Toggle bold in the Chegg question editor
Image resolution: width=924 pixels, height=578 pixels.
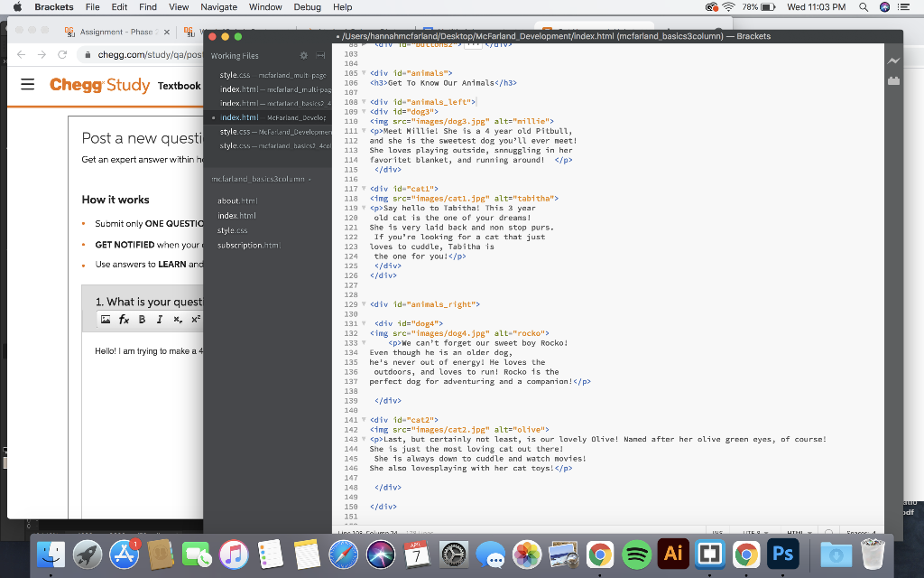tap(142, 320)
